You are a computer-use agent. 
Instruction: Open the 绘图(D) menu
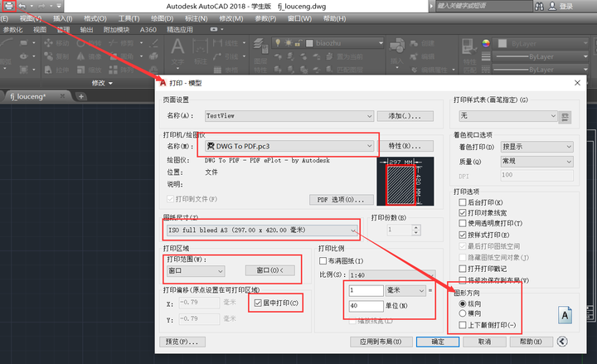tap(163, 18)
